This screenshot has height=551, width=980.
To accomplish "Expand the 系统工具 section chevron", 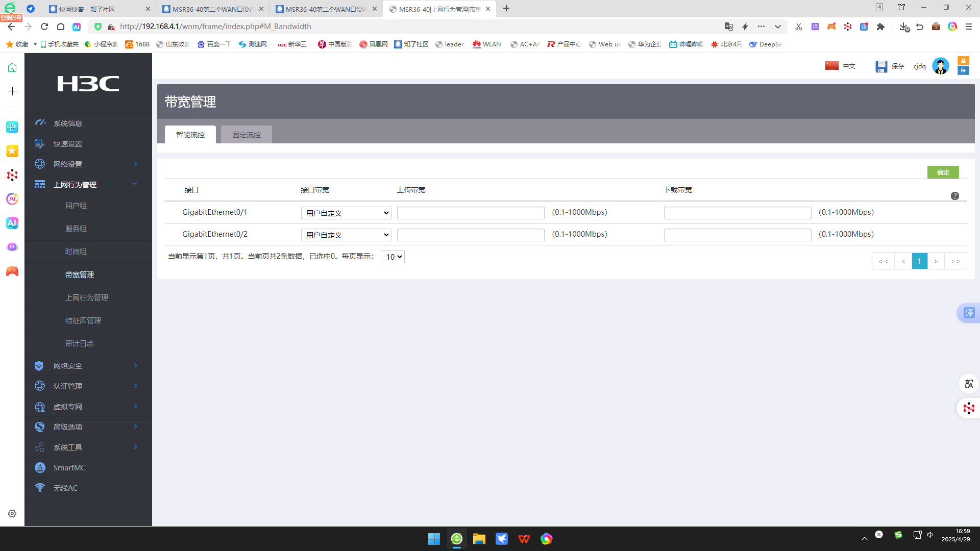I will pyautogui.click(x=135, y=447).
